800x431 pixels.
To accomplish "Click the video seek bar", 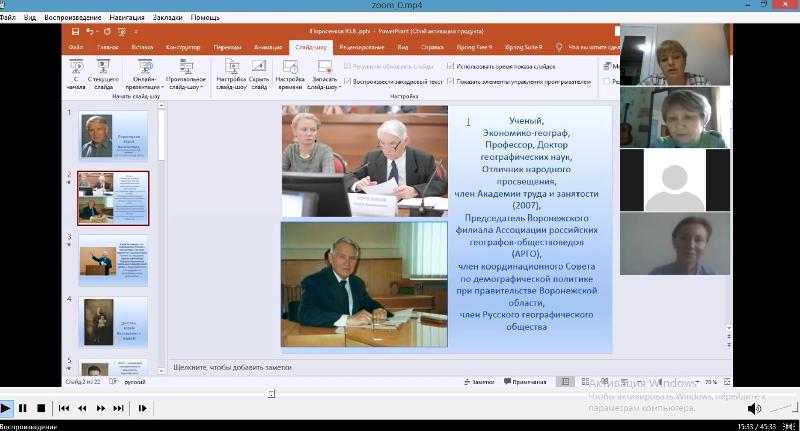I will coord(400,393).
